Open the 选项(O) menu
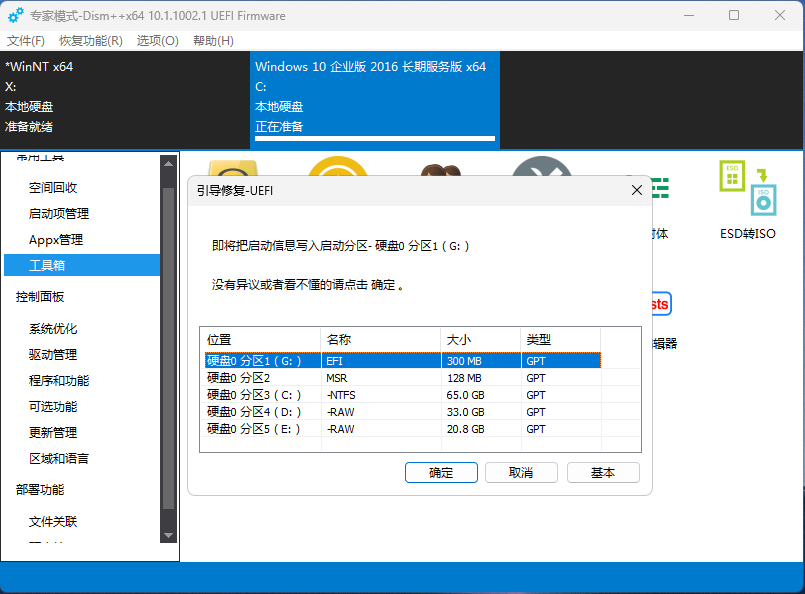The image size is (805, 594). pos(158,41)
